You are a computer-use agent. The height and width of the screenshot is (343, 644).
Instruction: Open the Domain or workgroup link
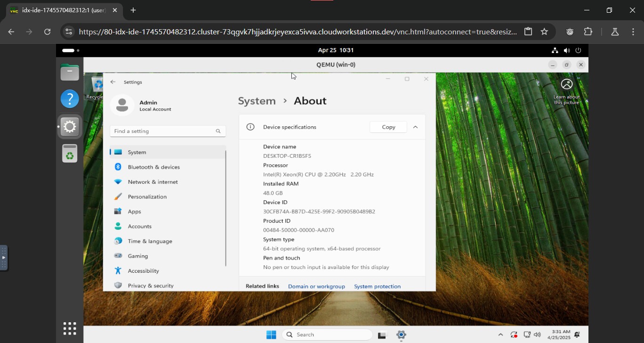tap(316, 286)
